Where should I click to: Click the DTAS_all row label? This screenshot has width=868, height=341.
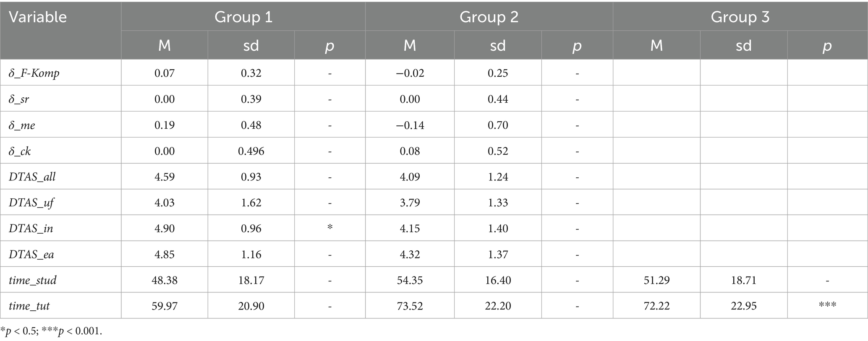coord(32,177)
